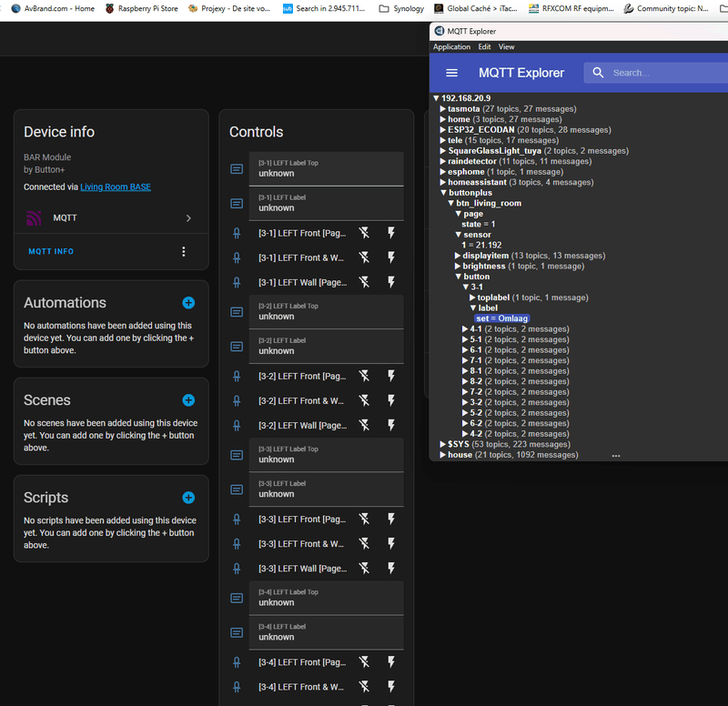This screenshot has height=706, width=728.
Task: Turn on the [3-3] LEFT Front [Page light
Action: coord(391,519)
